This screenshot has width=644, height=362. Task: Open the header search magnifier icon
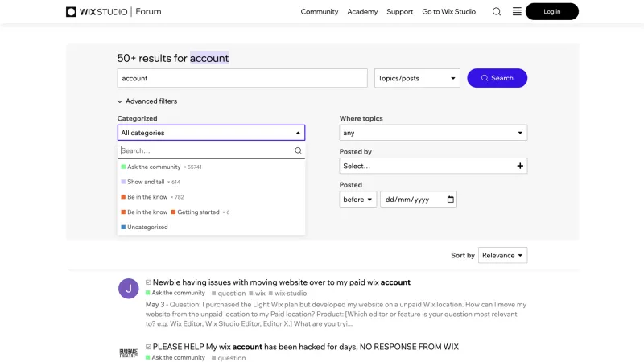497,11
